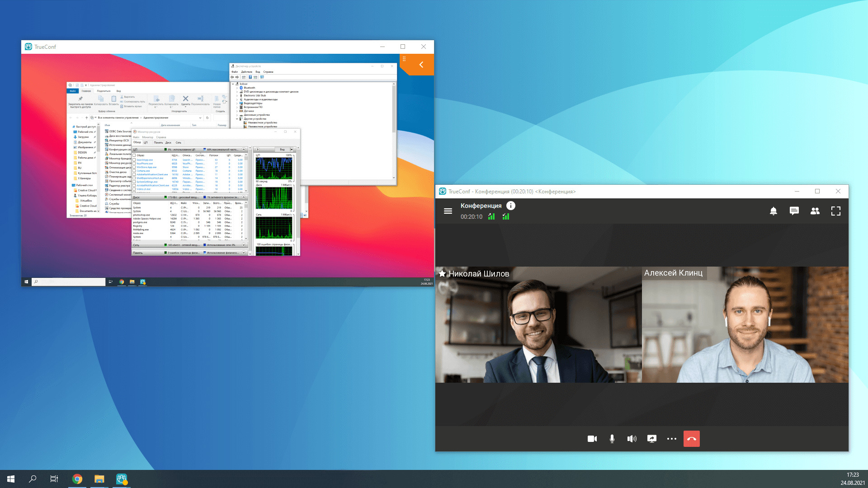This screenshot has width=868, height=488.
Task: Click the monitor scan icon in Device Manager toolbar
Action: (262, 77)
